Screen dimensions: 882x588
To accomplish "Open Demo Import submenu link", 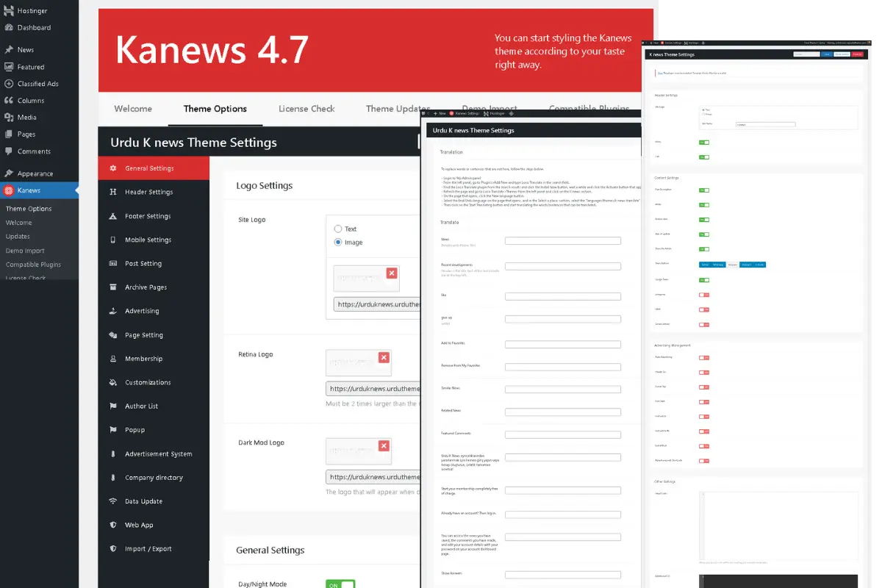I will (25, 251).
